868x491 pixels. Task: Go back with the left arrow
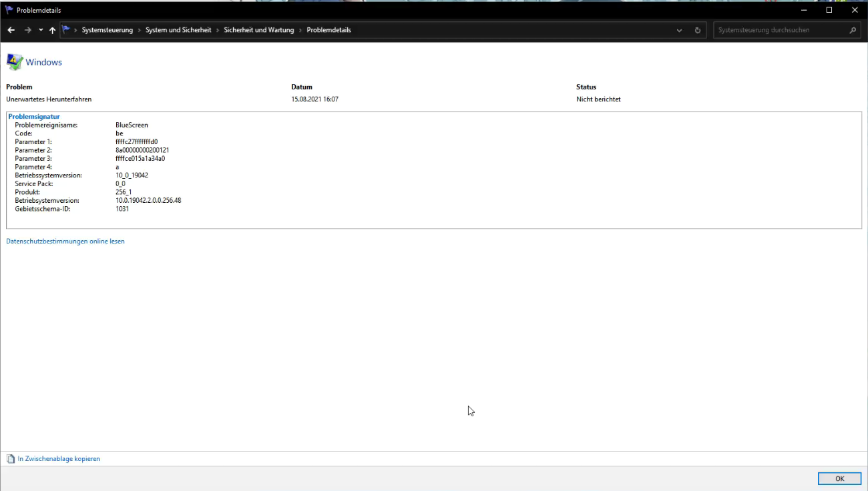pos(11,30)
